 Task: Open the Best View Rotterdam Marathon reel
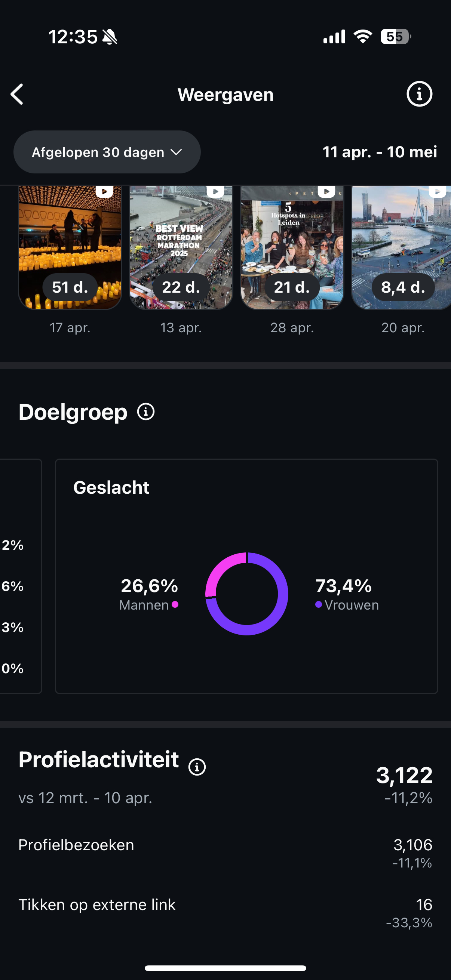point(181,247)
